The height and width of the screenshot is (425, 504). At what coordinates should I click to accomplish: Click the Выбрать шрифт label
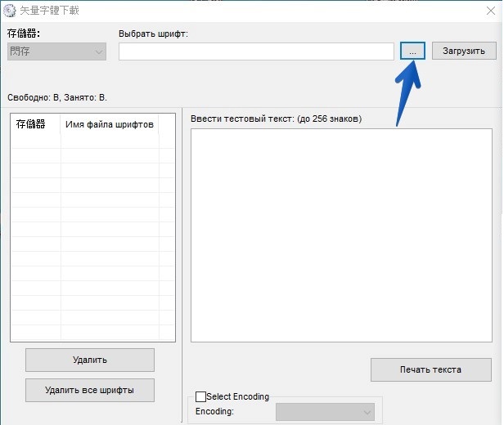tap(153, 34)
